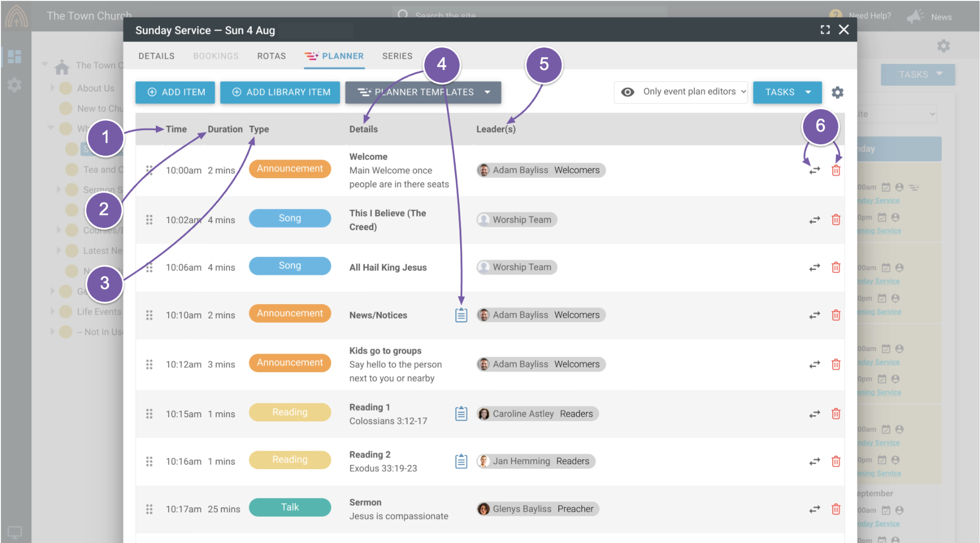Click Adam Bayliss Welcomers leader on Welcome row

[541, 170]
